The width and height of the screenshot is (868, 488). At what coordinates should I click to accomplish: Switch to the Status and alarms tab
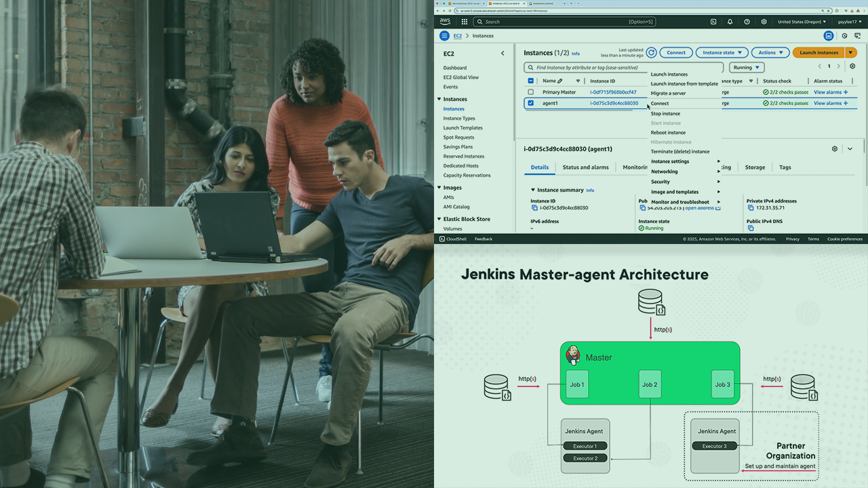585,167
